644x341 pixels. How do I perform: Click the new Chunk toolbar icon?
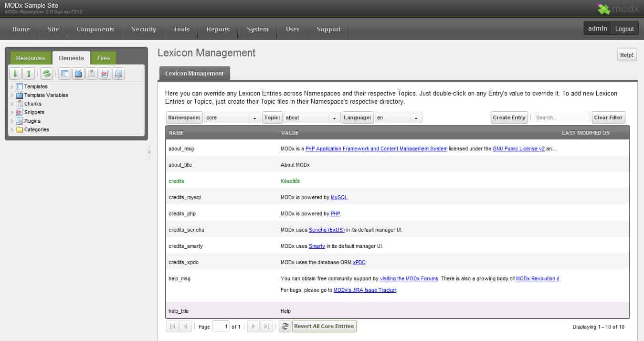pyautogui.click(x=92, y=74)
